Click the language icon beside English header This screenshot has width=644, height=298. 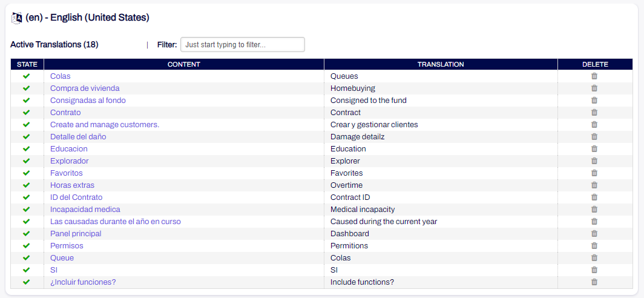pos(17,18)
